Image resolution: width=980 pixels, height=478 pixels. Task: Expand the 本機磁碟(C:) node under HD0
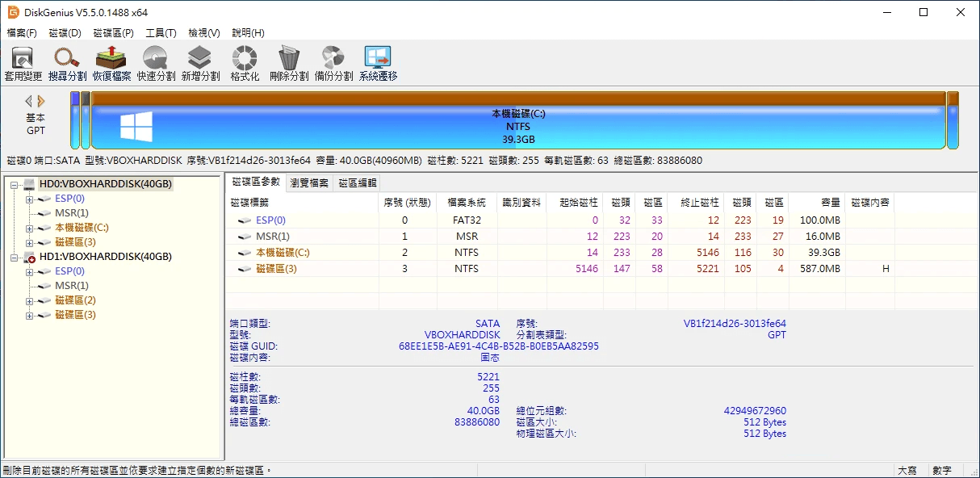tap(29, 228)
